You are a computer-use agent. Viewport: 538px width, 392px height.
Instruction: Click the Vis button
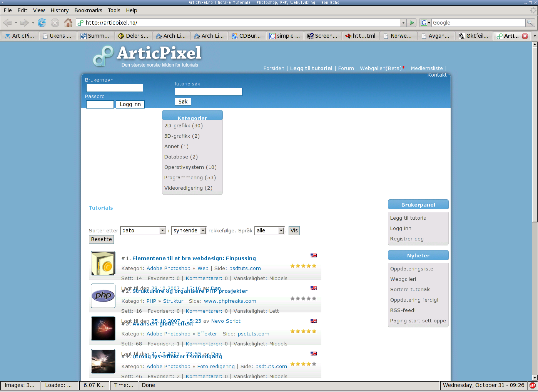pyautogui.click(x=294, y=230)
